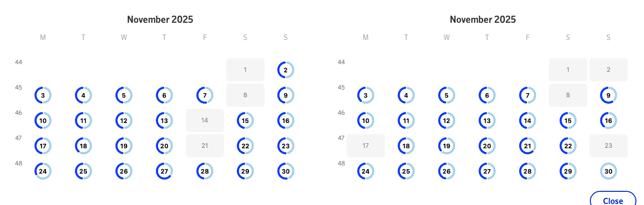This screenshot has height=205, width=644.
Task: Select November 27 in left calendar
Action: click(x=164, y=171)
